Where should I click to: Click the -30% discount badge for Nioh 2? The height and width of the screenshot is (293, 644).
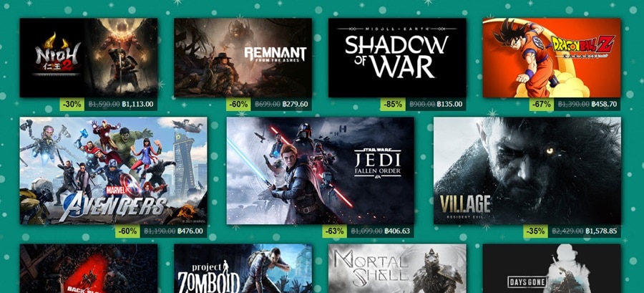pos(72,105)
